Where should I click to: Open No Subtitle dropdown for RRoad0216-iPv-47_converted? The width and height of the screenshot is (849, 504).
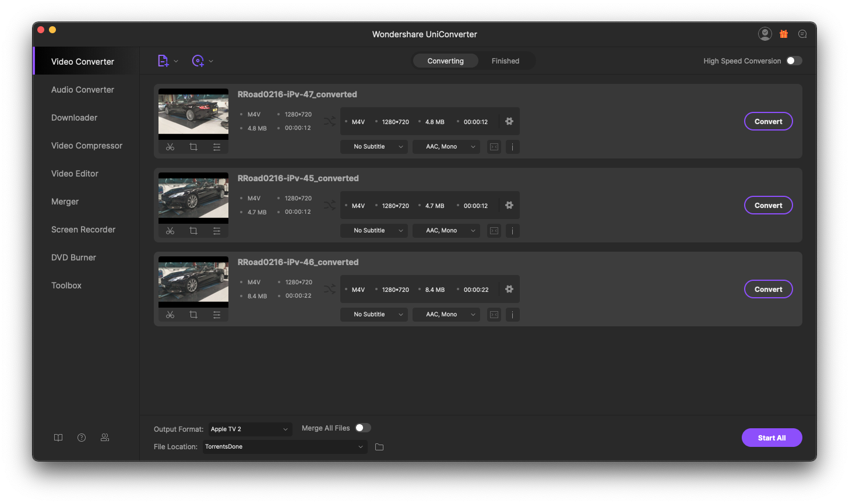pyautogui.click(x=374, y=147)
